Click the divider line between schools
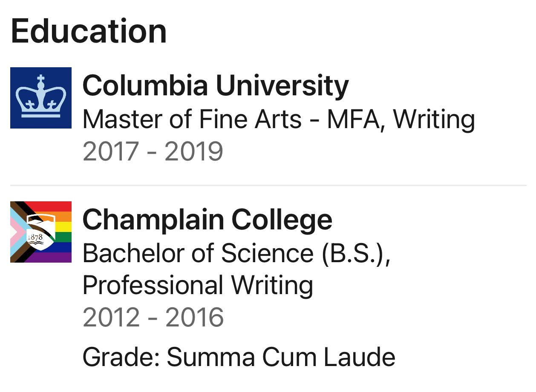536x392 pixels. pyautogui.click(x=268, y=186)
